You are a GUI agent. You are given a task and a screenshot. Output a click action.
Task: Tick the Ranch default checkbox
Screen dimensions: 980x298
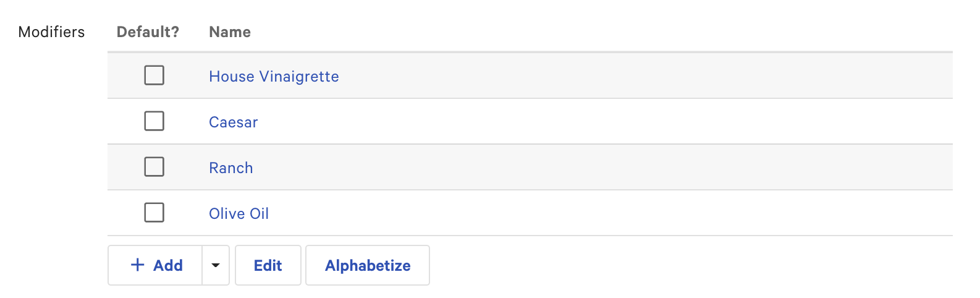154,167
